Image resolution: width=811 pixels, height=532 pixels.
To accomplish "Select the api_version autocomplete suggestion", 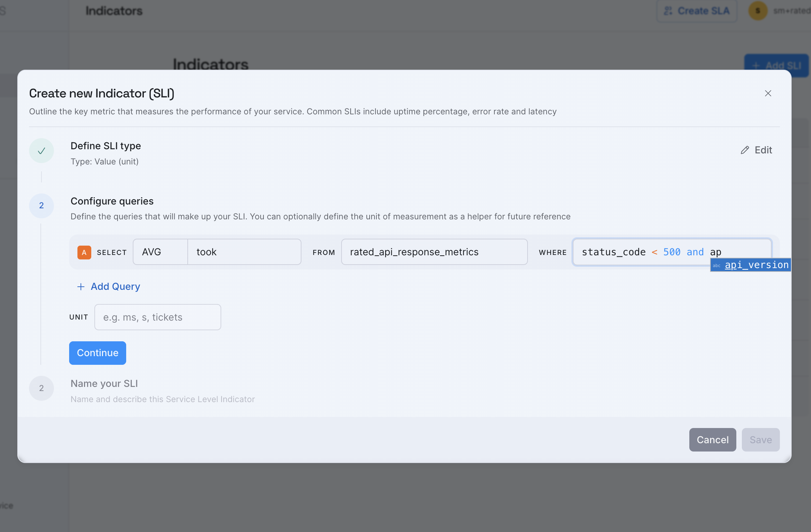I will [751, 265].
